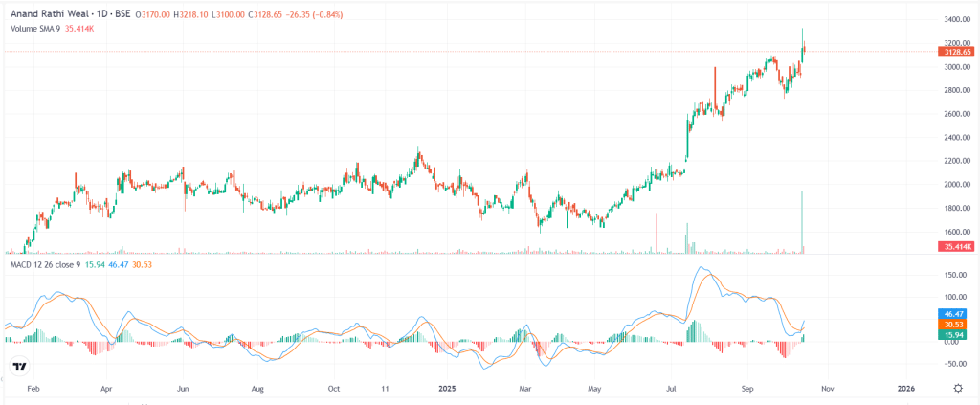The height and width of the screenshot is (405, 980).
Task: Click the 150.00 level on MACD axis
Action: point(955,276)
